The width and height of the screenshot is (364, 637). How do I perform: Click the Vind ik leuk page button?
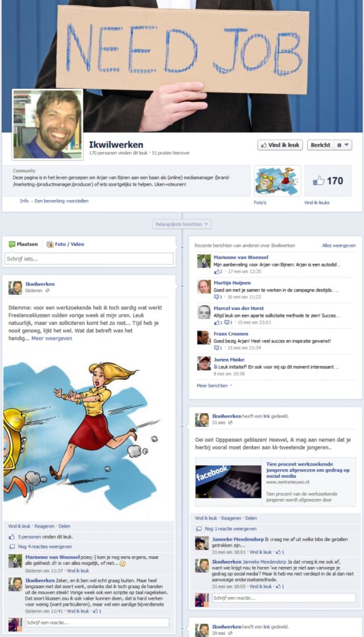tap(280, 145)
